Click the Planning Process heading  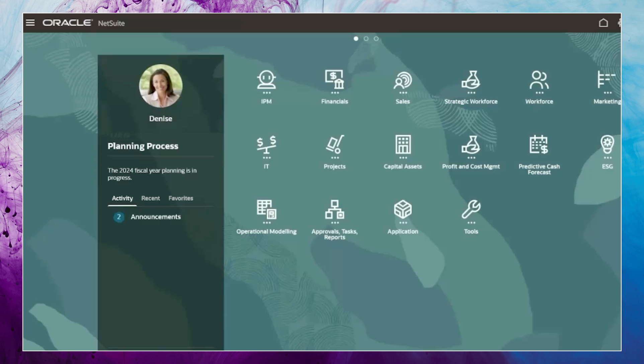click(143, 146)
